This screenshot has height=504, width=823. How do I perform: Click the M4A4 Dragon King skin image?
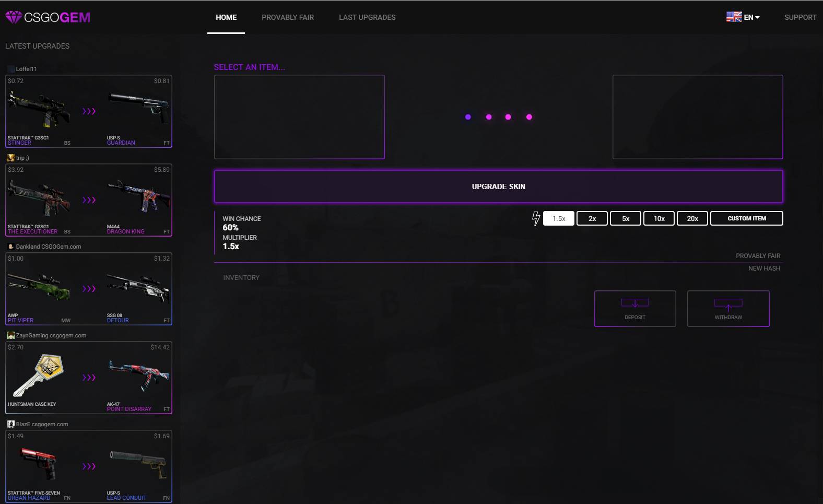[139, 197]
